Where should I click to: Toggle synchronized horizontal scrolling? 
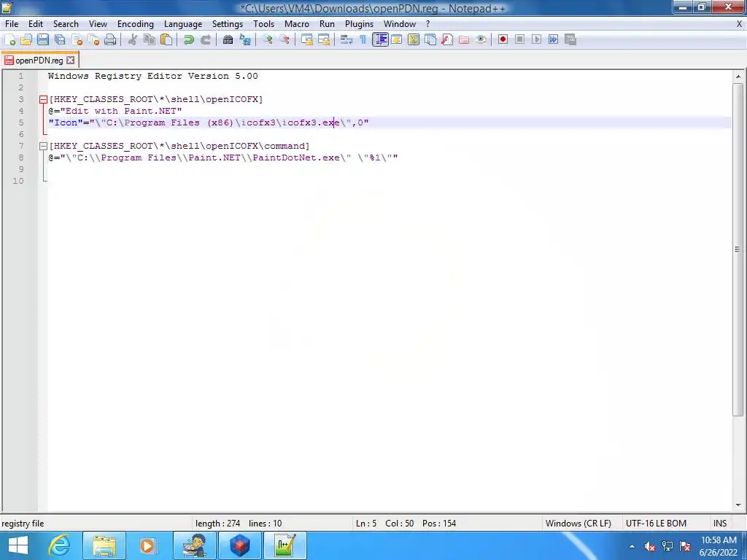tap(324, 39)
